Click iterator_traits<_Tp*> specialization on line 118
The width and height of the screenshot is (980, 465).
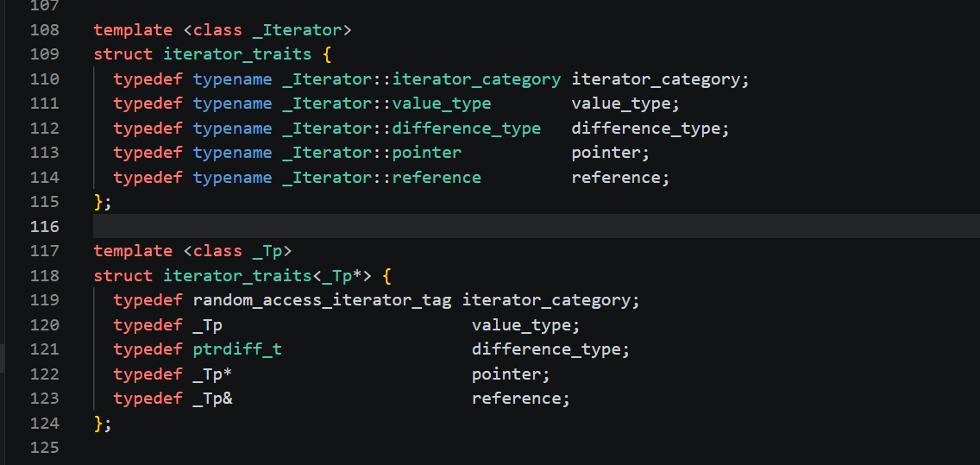(267, 275)
